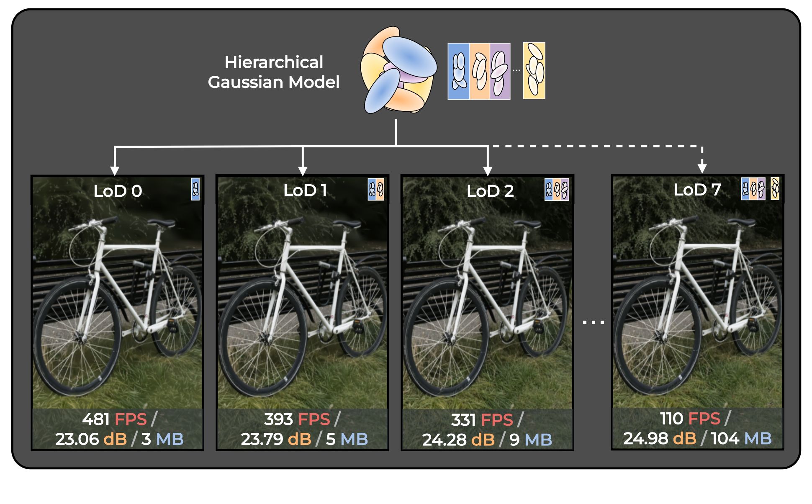
Task: Click the 110 FPS 104 MB caption
Action: 697,428
